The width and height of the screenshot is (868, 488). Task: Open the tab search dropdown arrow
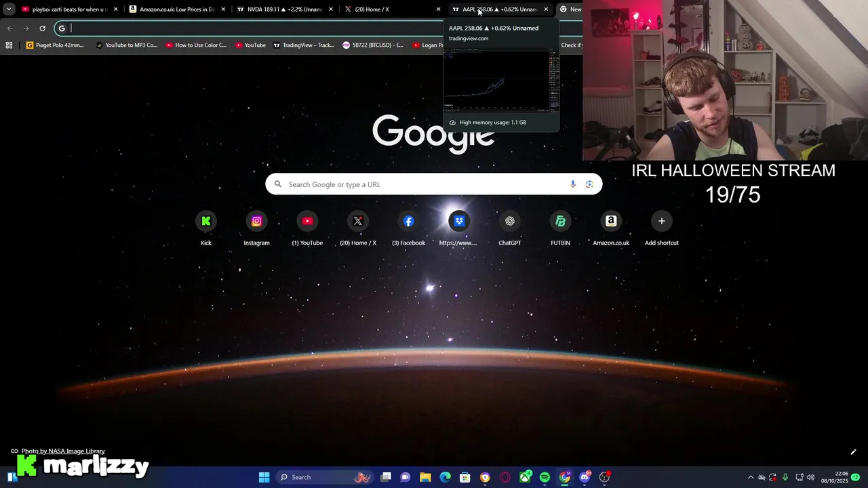click(x=9, y=9)
